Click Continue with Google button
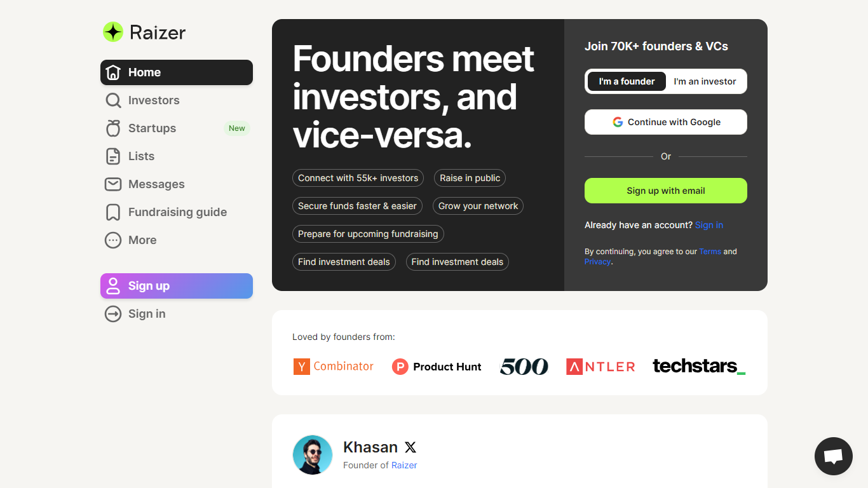The width and height of the screenshot is (868, 488). click(666, 122)
